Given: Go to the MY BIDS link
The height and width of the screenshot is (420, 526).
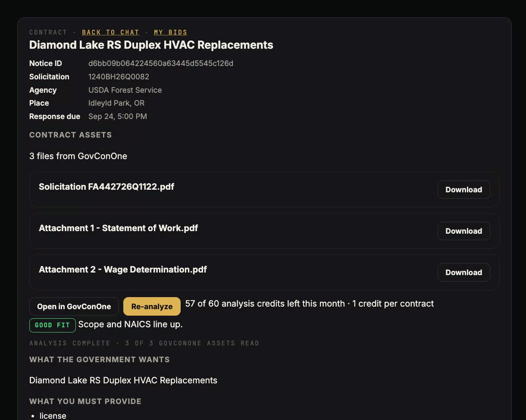Looking at the screenshot, I should (x=171, y=32).
